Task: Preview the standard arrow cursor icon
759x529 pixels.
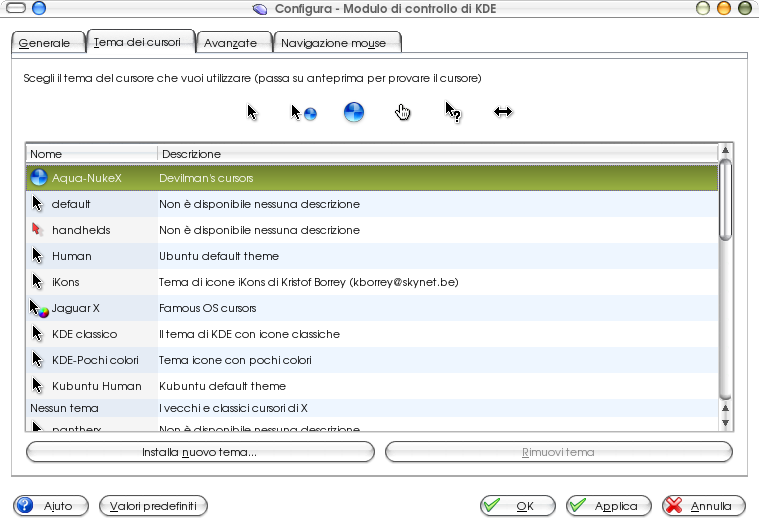Action: (x=252, y=112)
